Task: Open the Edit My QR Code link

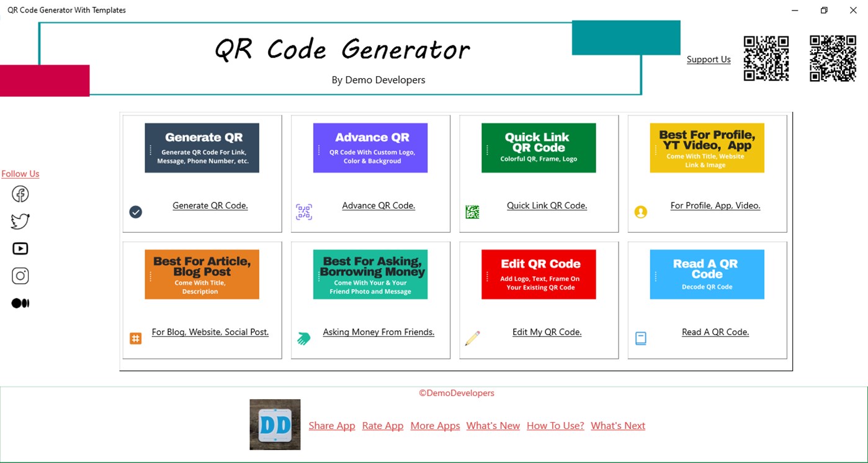Action: [x=547, y=332]
